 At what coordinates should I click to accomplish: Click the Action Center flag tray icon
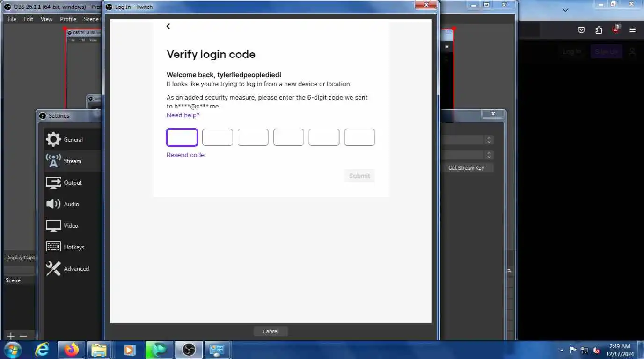coord(573,350)
